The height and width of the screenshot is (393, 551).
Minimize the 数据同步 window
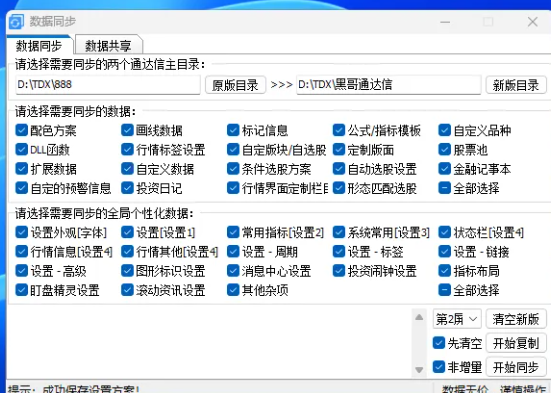pos(445,22)
